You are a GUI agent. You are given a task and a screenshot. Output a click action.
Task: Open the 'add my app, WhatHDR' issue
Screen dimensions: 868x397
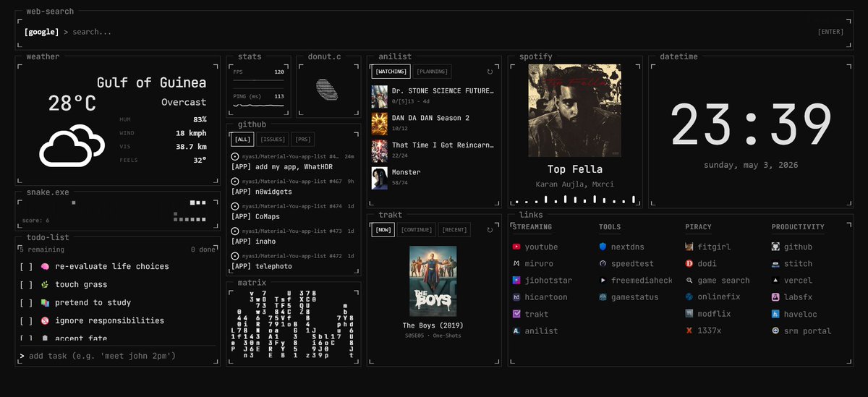[293, 161]
